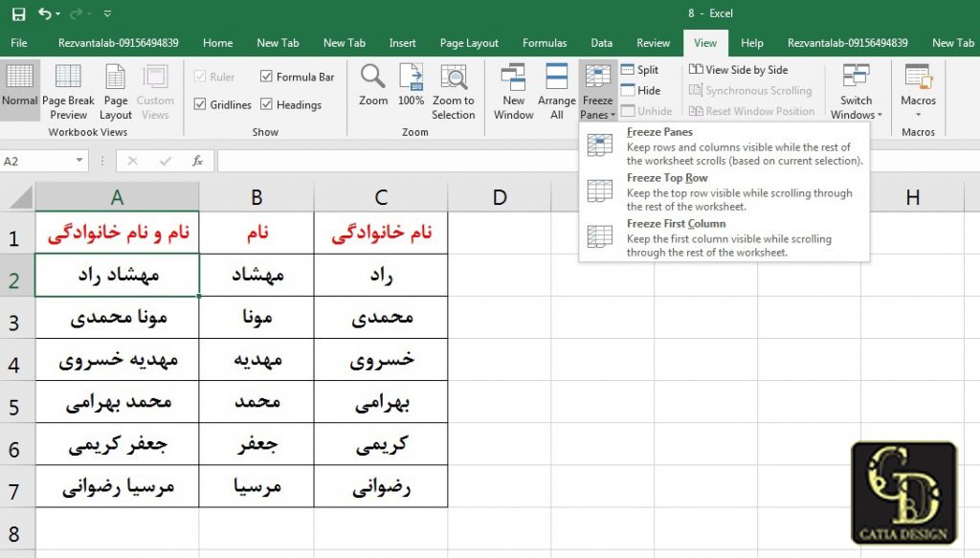Screen dimensions: 980x558
Task: Open the Review tab
Action: pyautogui.click(x=653, y=43)
